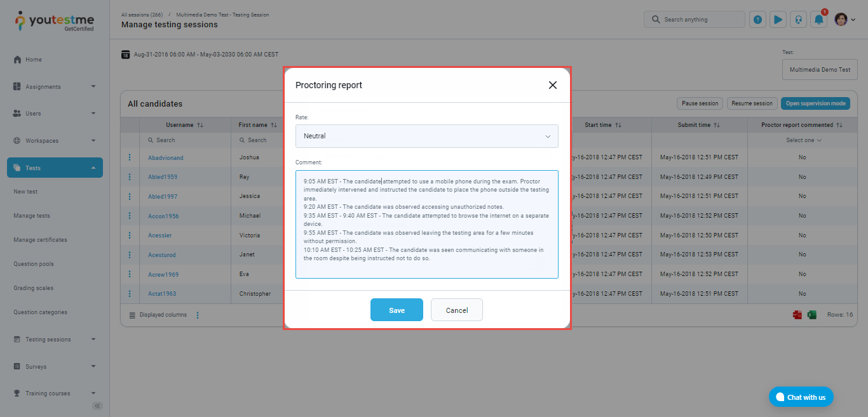Open the headset support icon
This screenshot has height=417, width=868.
pos(798,20)
